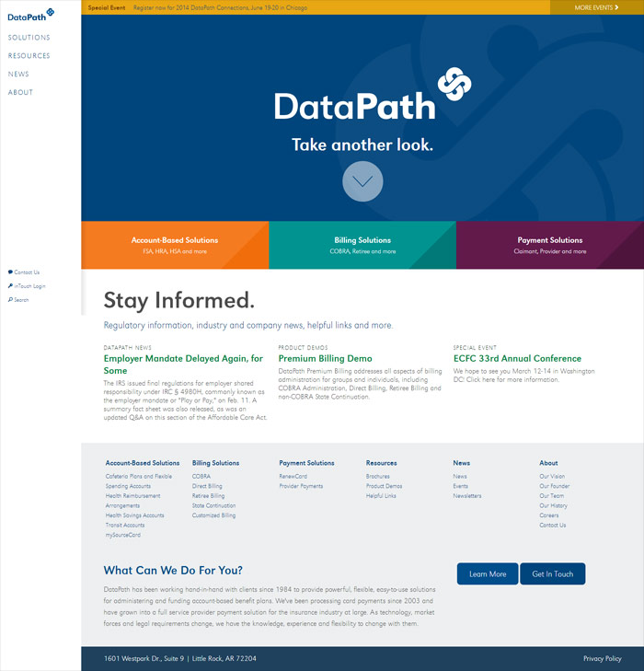The width and height of the screenshot is (644, 671).
Task: Open Health Savings Accounts footer link
Action: [134, 515]
